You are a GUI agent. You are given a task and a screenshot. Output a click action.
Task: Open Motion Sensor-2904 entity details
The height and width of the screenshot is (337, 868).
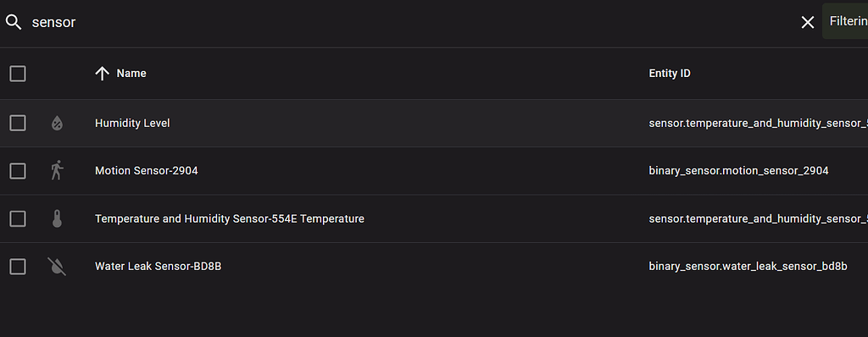(x=434, y=171)
